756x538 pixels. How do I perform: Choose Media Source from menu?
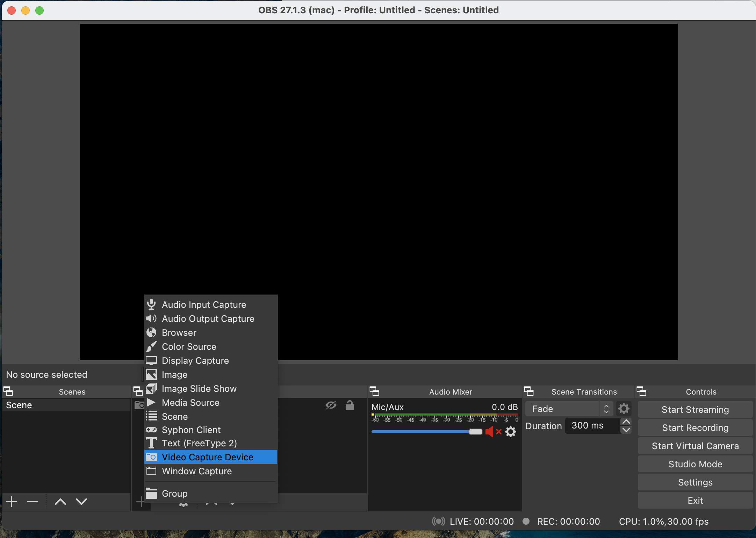pos(211,402)
